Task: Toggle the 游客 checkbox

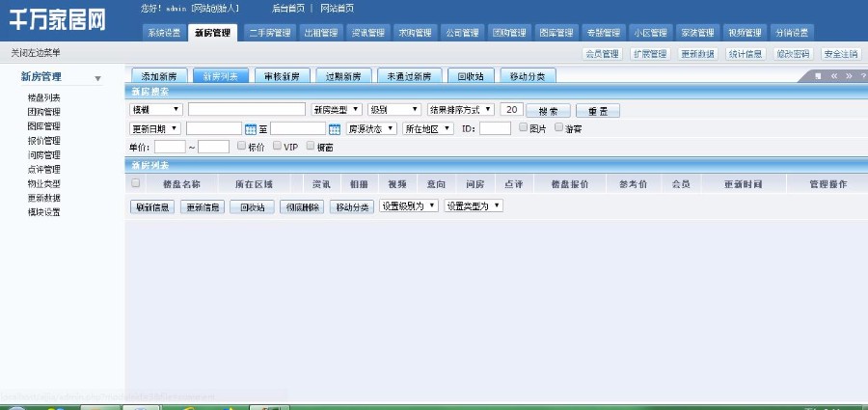Action: click(x=558, y=127)
